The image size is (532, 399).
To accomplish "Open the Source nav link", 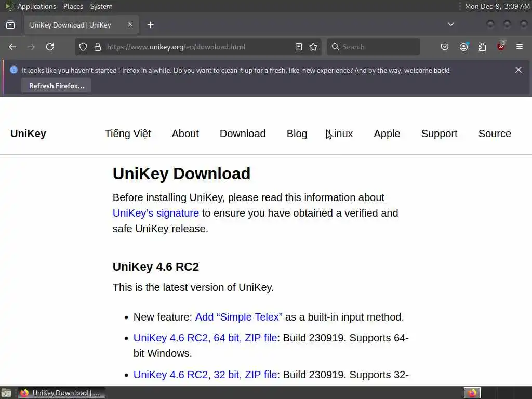I will [x=495, y=134].
